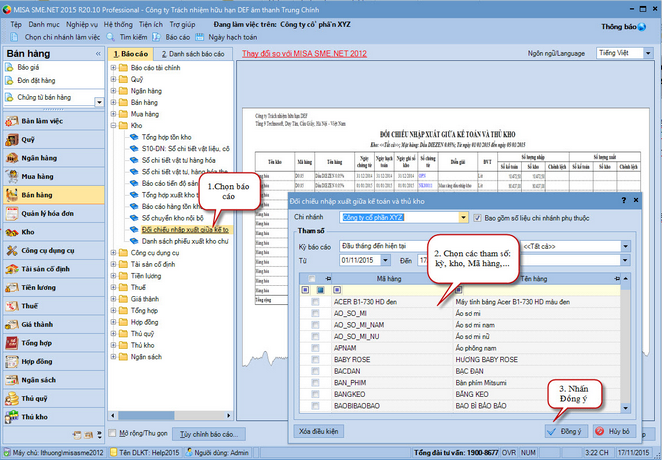Expand the Chứng từ bán hàng dropdown
This screenshot has height=460, width=662.
click(99, 102)
